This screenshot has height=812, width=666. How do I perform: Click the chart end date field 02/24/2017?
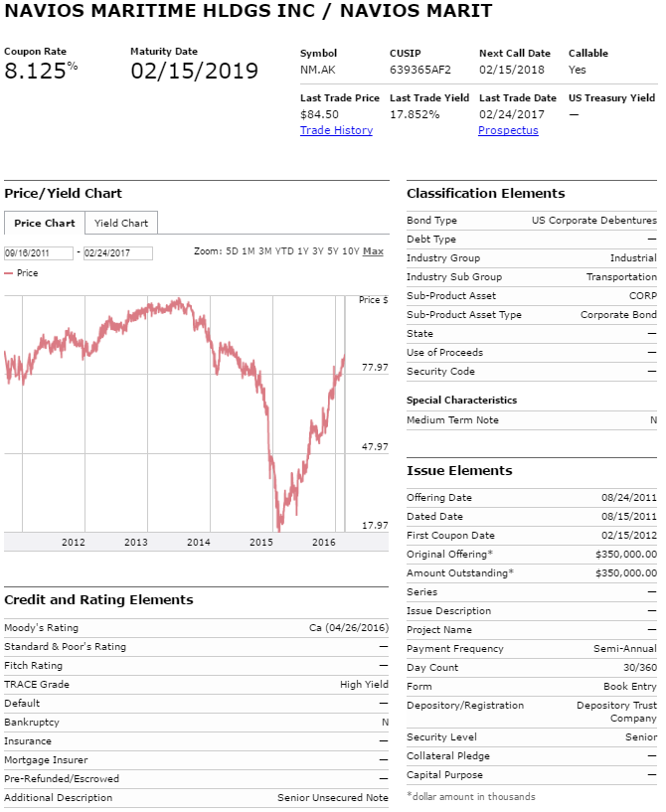tap(118, 253)
